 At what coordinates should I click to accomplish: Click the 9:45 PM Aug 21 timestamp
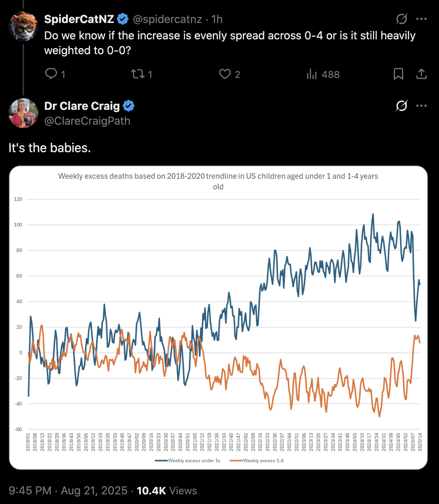tap(68, 491)
